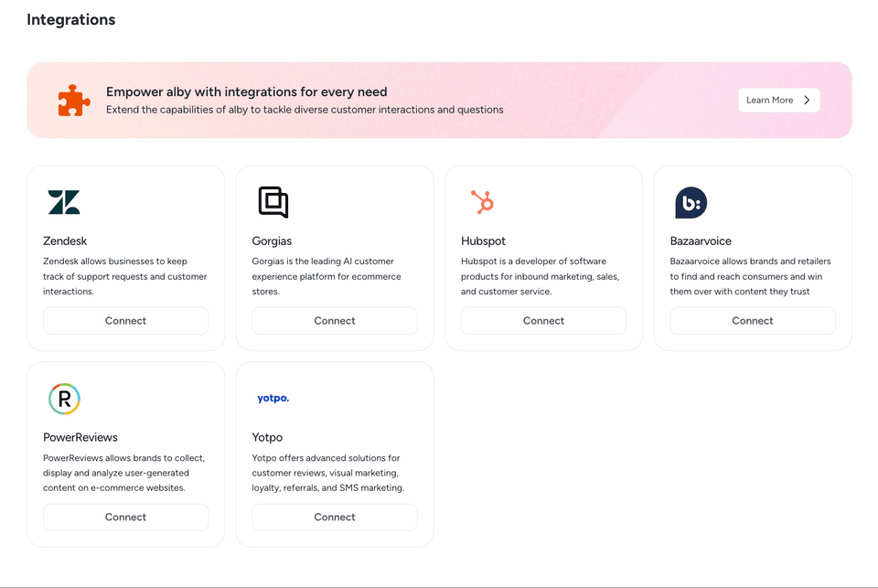Click the Integrations page heading
The width and height of the screenshot is (878, 588).
pos(71,19)
